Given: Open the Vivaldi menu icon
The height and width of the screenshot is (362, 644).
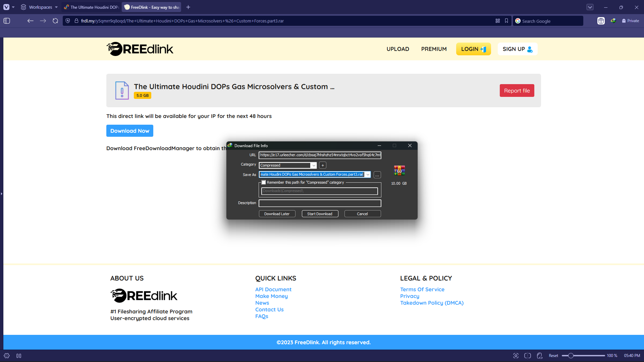Looking at the screenshot, I should 6,7.
